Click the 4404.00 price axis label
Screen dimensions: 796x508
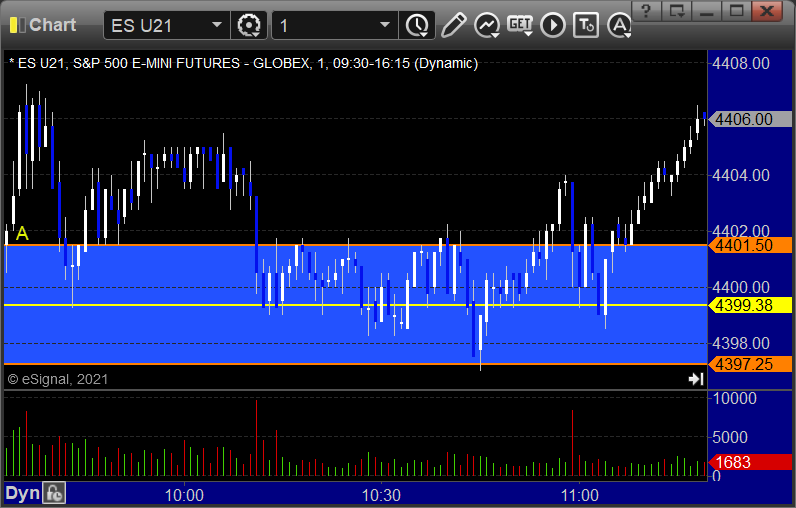(741, 176)
